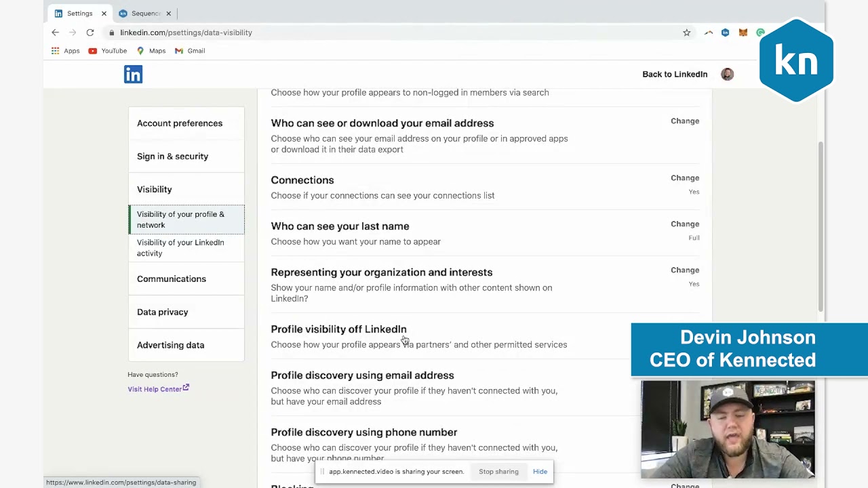Open the 'Who can see your last name' heading

pos(340,226)
